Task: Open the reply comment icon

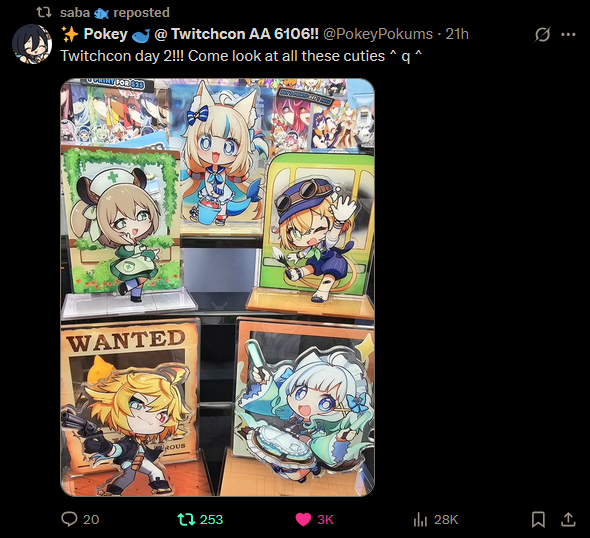Action: point(69,519)
